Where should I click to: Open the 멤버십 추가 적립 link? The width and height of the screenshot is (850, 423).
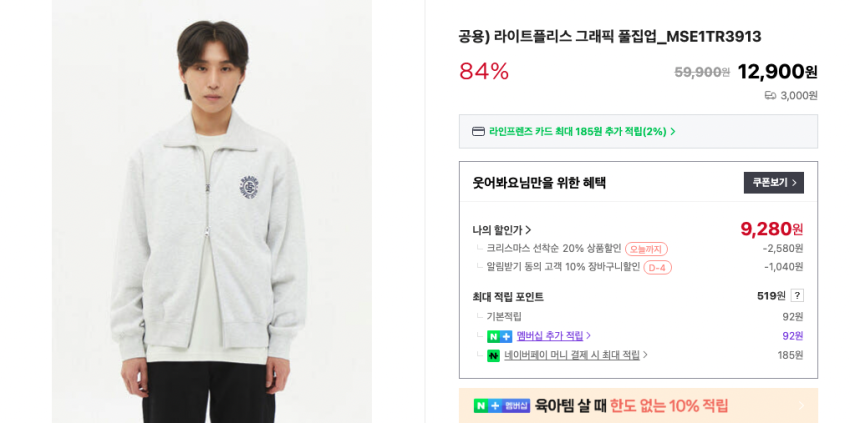[553, 336]
